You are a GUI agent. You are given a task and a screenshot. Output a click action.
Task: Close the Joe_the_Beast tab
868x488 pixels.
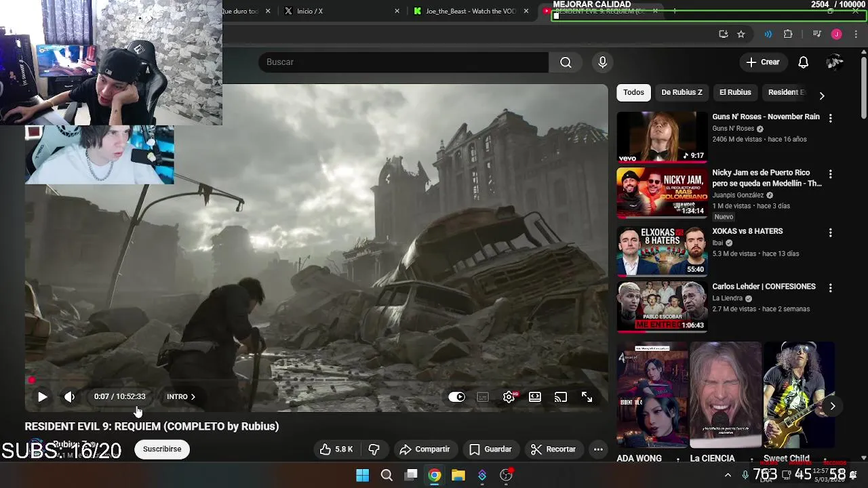pos(526,11)
